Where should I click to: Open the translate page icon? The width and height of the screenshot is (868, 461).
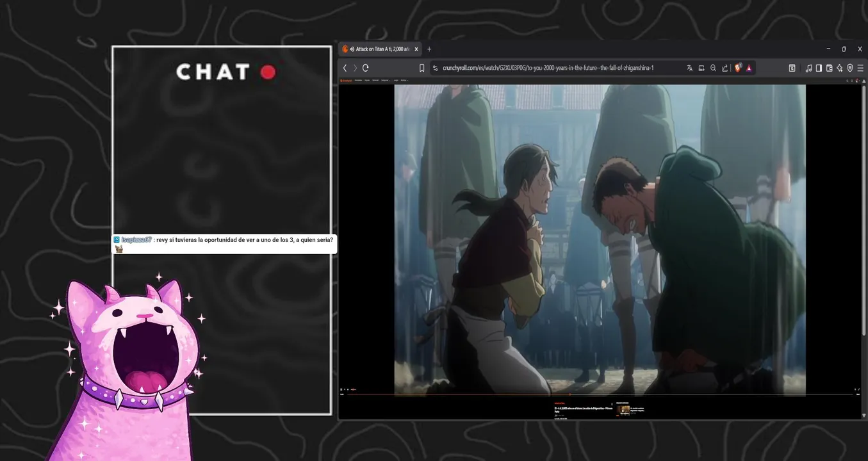[690, 68]
